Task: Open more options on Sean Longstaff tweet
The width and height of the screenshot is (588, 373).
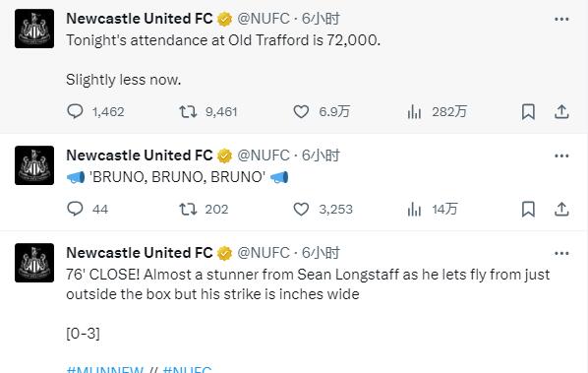Action: point(561,253)
